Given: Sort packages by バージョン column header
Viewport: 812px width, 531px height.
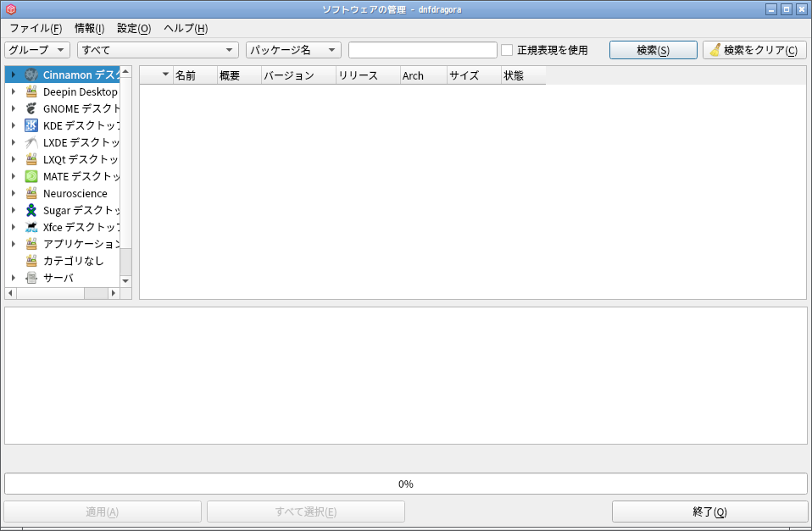Looking at the screenshot, I should 299,75.
